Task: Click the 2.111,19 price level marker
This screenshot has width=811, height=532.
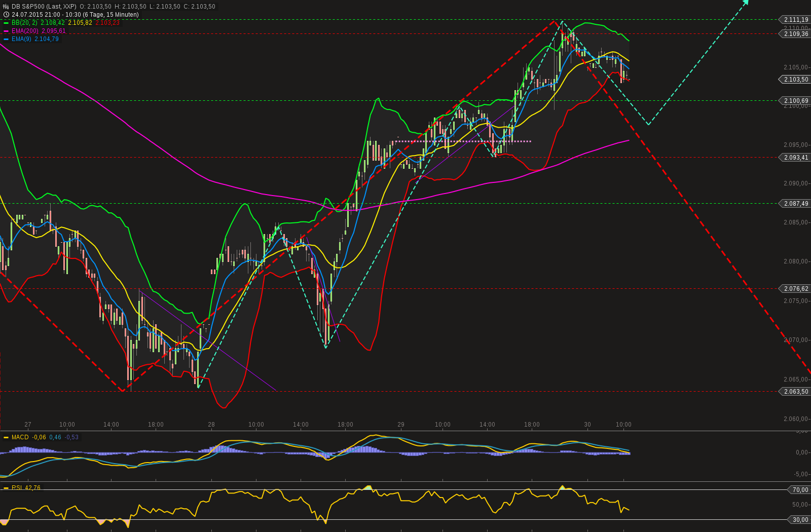Action: [795, 20]
